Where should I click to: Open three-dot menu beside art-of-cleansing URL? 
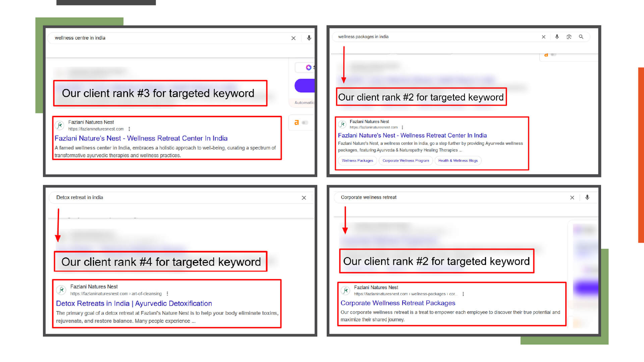click(167, 294)
